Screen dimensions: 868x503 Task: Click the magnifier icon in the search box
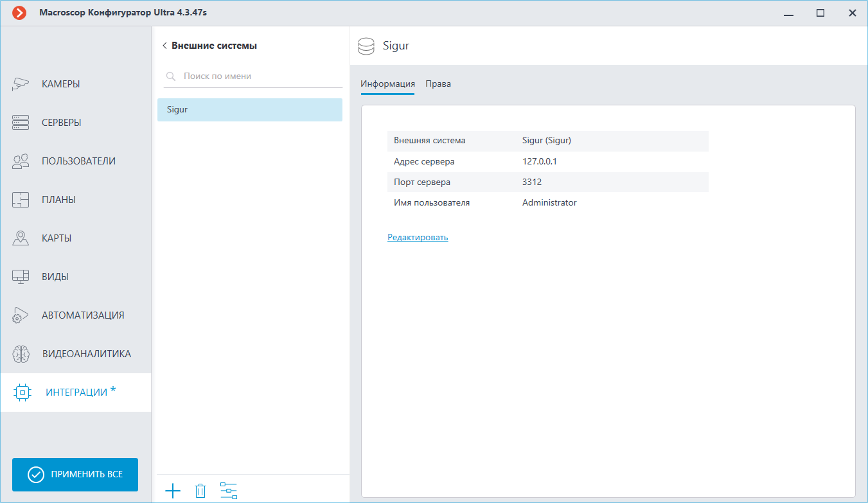coord(171,76)
